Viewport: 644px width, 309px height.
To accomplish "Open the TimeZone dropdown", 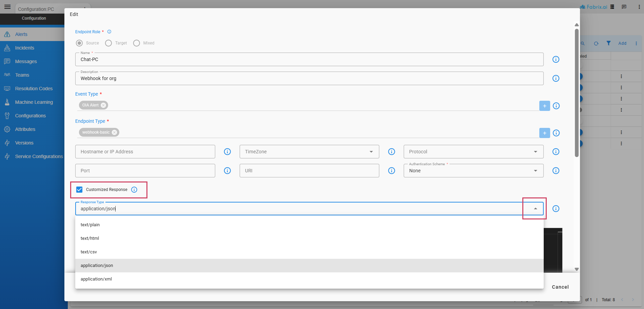I will 371,152.
